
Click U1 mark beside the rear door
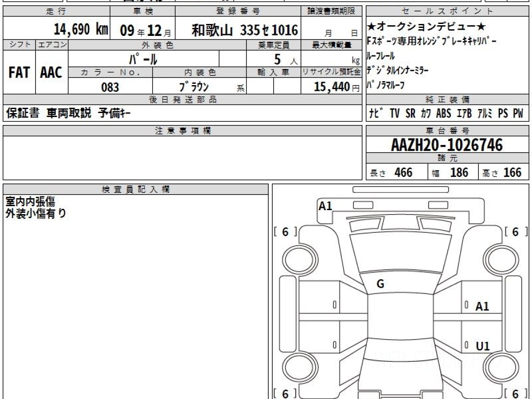point(483,346)
